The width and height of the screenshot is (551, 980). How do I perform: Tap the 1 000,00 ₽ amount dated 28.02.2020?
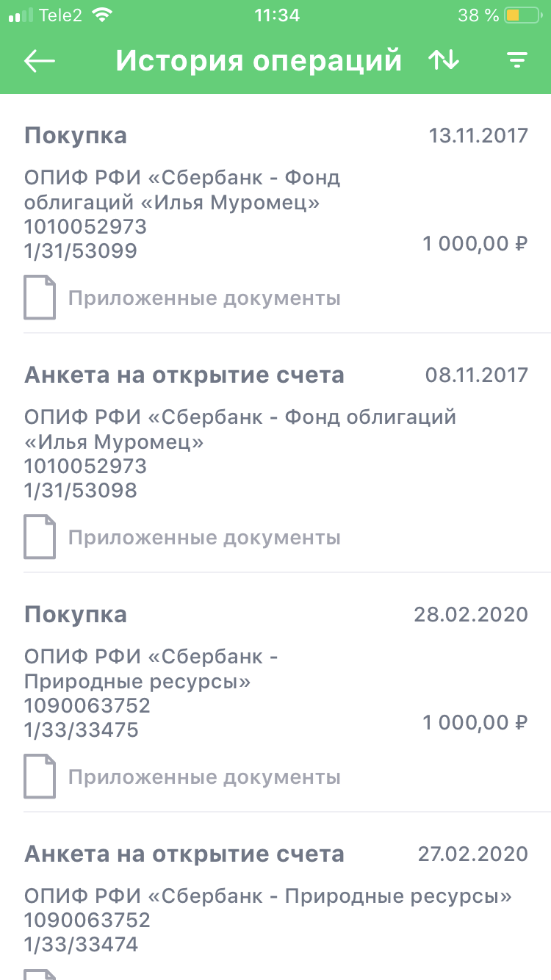pyautogui.click(x=475, y=723)
